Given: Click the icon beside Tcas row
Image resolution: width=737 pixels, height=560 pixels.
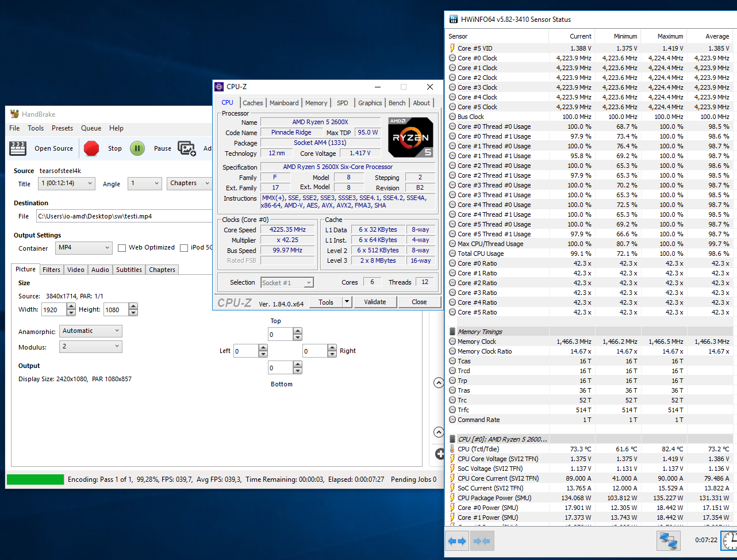Looking at the screenshot, I should pos(452,361).
